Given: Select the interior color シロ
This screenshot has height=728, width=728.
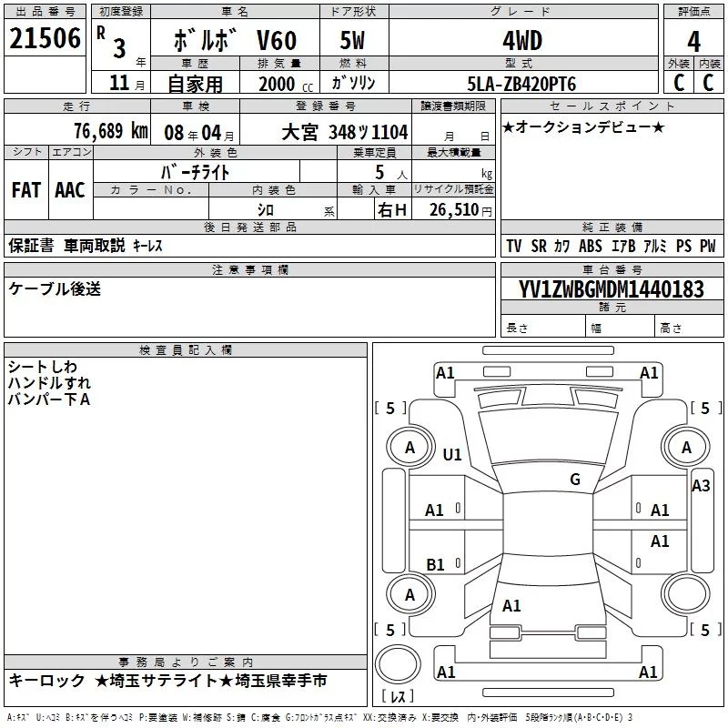Looking at the screenshot, I should [x=266, y=210].
